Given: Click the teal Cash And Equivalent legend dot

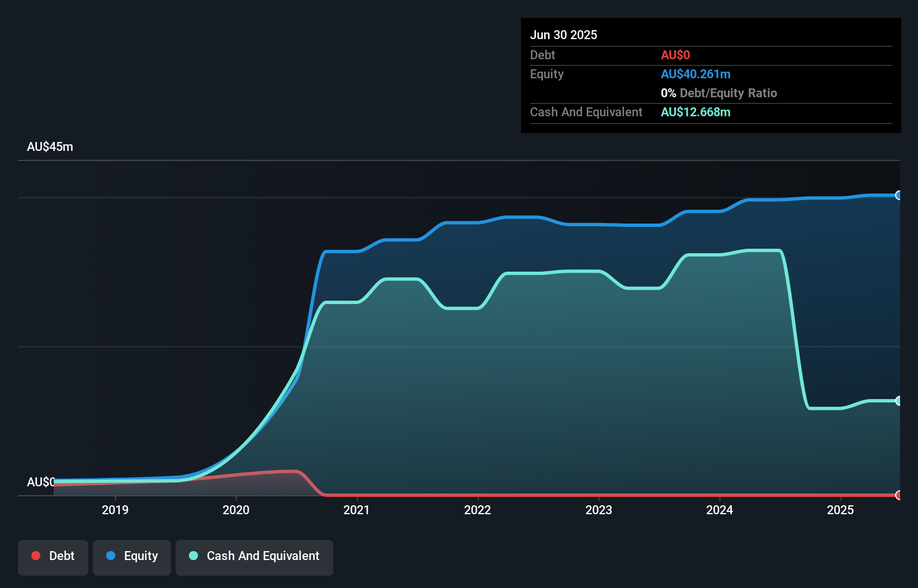Looking at the screenshot, I should [193, 556].
